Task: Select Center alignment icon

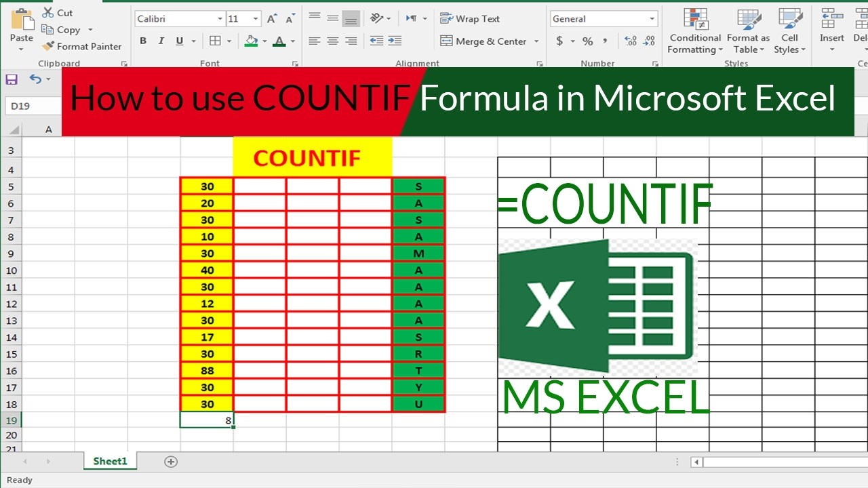Action: (332, 41)
